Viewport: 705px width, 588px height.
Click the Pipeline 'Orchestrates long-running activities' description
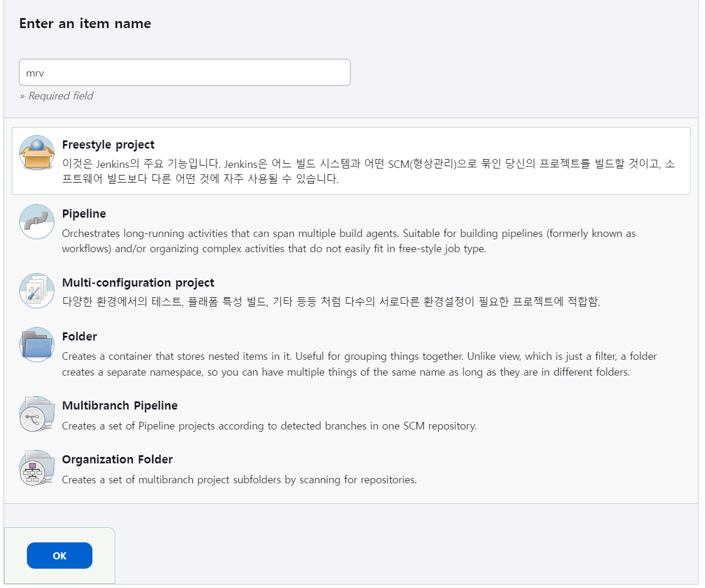coord(349,241)
